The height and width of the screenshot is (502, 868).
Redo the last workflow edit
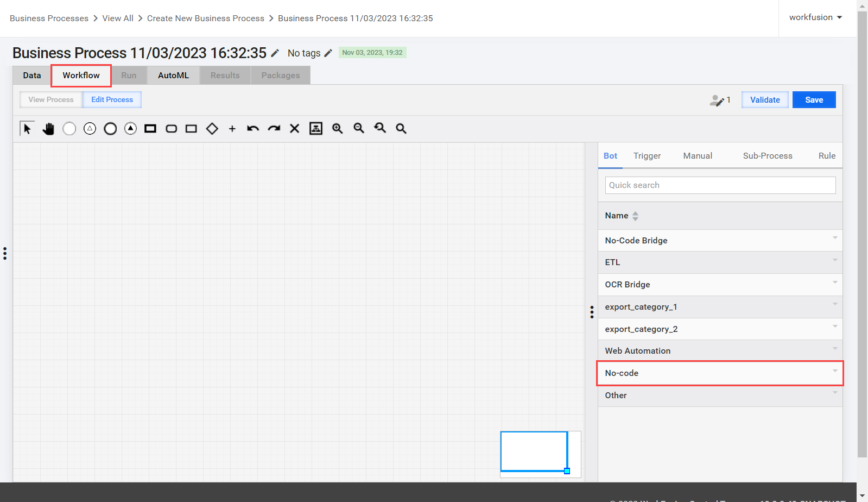point(274,129)
